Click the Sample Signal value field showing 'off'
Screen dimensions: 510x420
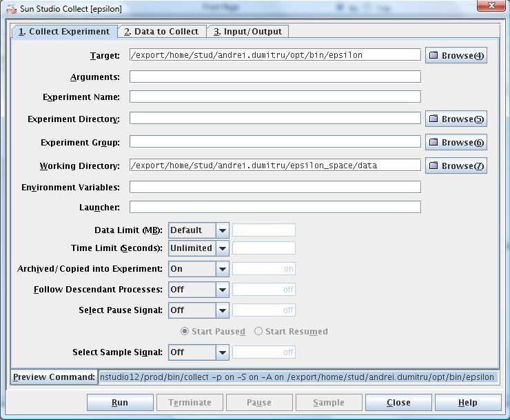pyautogui.click(x=264, y=352)
